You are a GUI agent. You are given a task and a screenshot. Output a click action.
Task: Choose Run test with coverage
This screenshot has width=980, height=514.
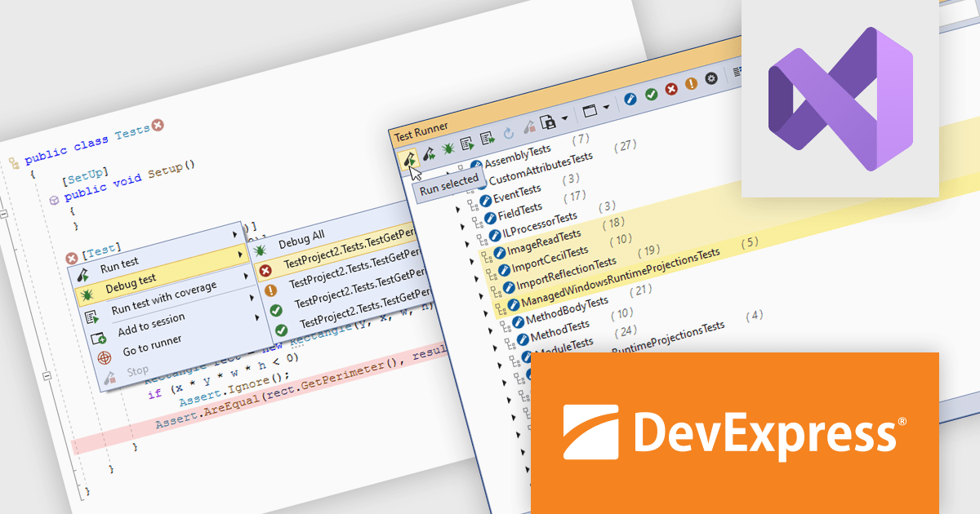[164, 298]
